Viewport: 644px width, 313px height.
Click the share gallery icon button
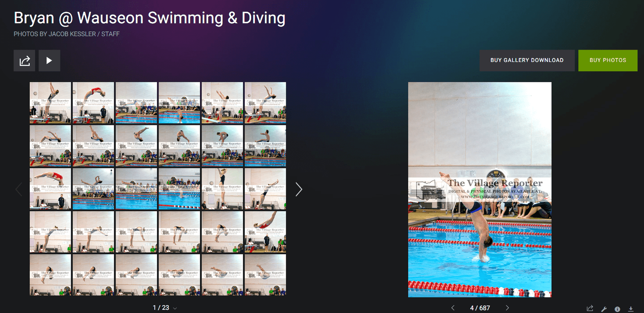tap(24, 60)
